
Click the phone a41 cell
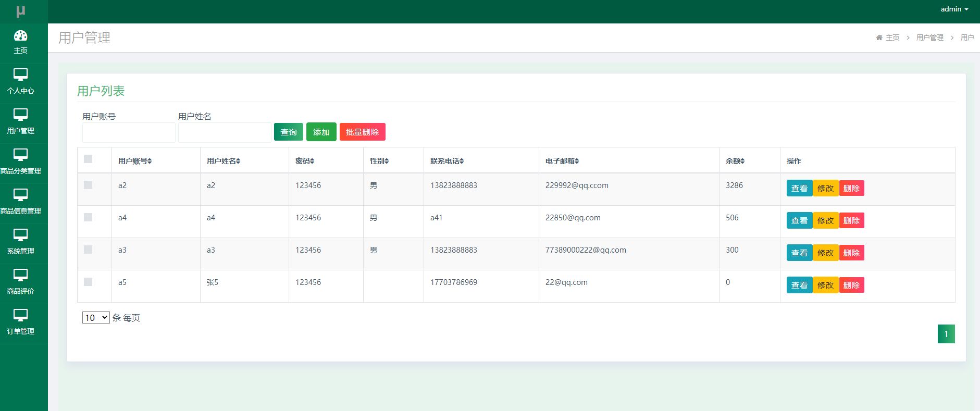click(x=436, y=218)
